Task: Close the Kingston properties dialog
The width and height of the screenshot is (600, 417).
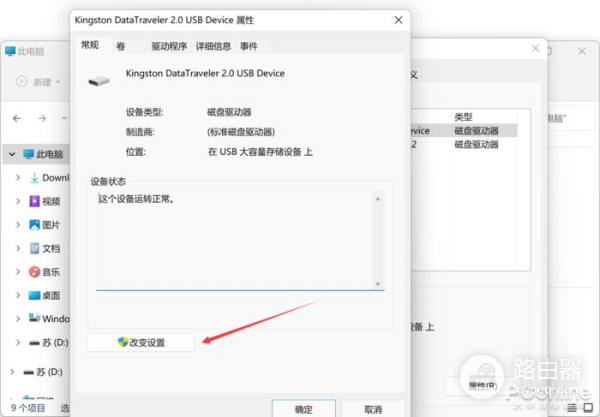Action: pyautogui.click(x=398, y=20)
